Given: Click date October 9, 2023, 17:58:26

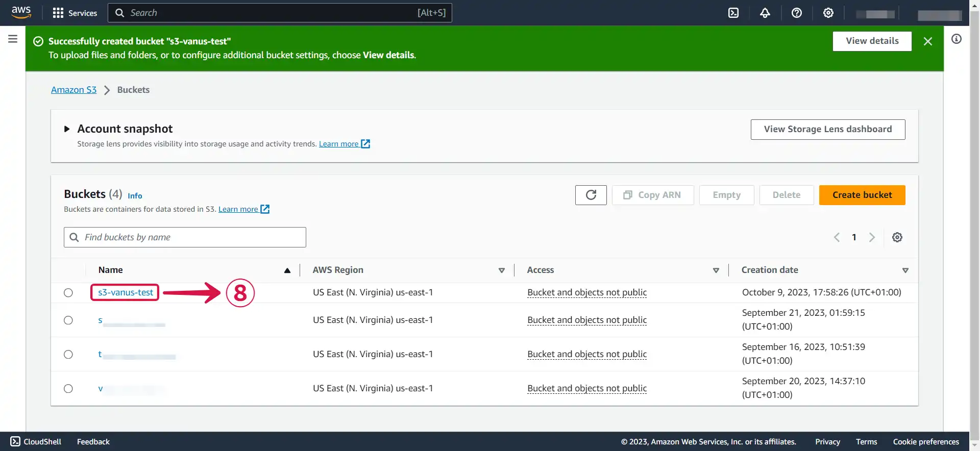Looking at the screenshot, I should [x=821, y=292].
